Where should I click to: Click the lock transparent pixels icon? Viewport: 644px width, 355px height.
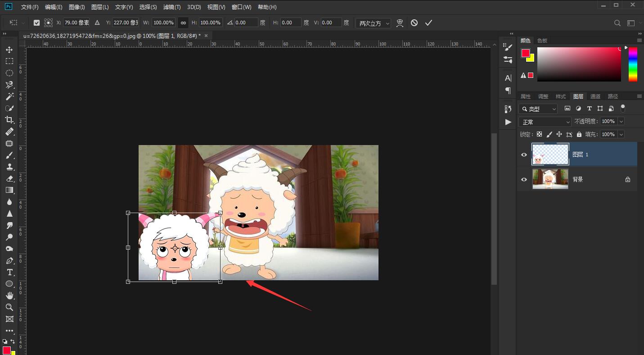[x=539, y=134]
